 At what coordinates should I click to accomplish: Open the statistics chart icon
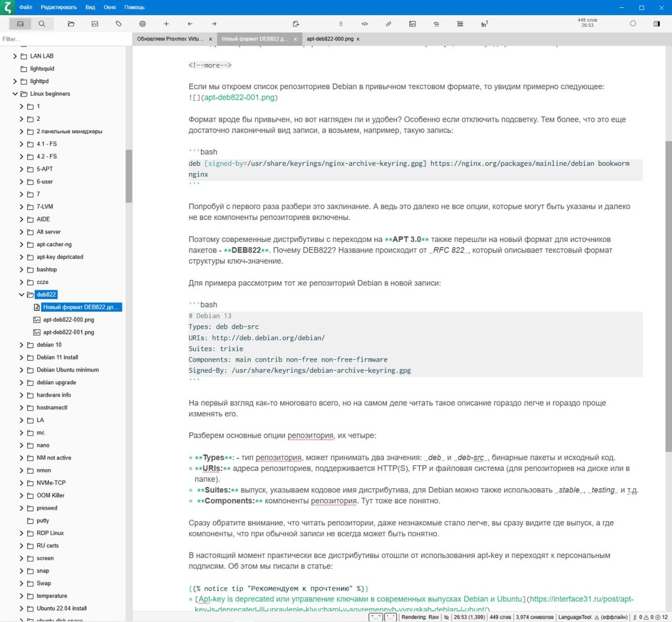tap(95, 24)
